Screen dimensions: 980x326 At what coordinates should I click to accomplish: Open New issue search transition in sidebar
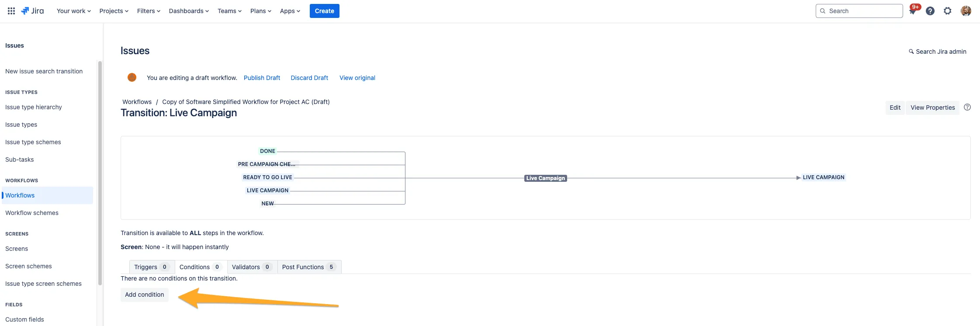pyautogui.click(x=44, y=71)
